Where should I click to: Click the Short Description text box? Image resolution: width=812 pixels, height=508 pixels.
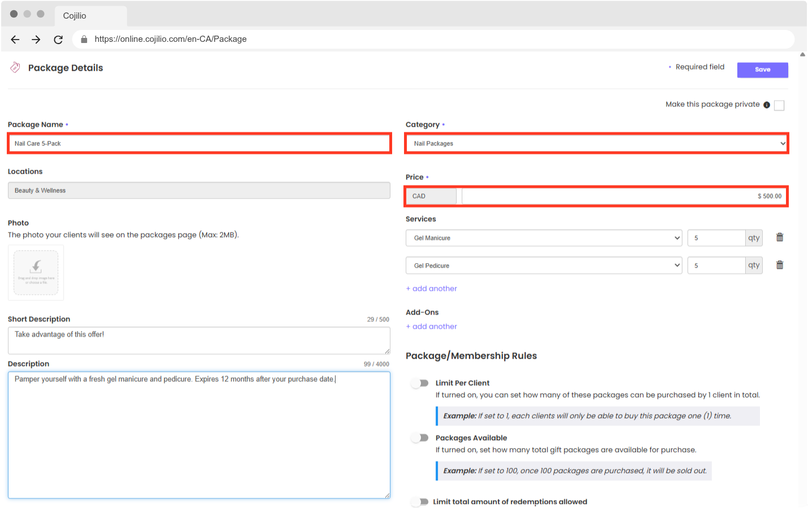(x=199, y=341)
